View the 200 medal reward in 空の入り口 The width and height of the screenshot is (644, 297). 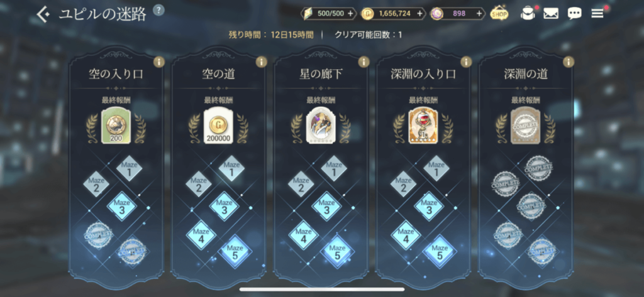point(116,125)
